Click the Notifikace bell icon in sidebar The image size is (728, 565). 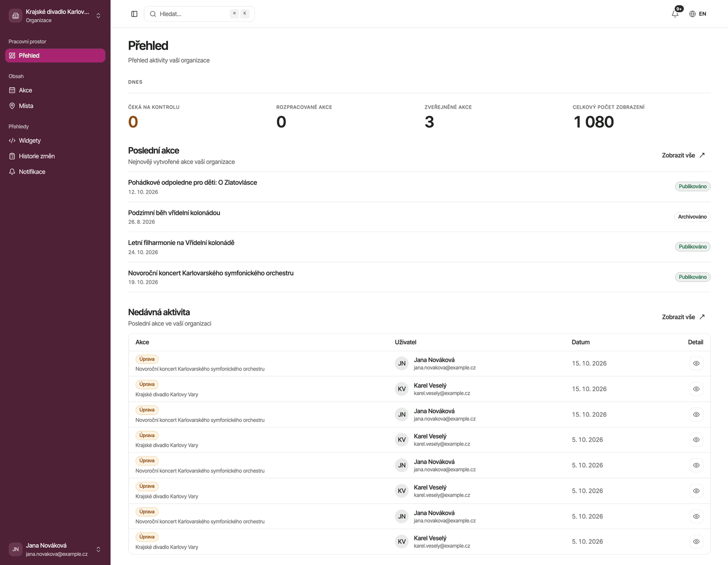12,172
